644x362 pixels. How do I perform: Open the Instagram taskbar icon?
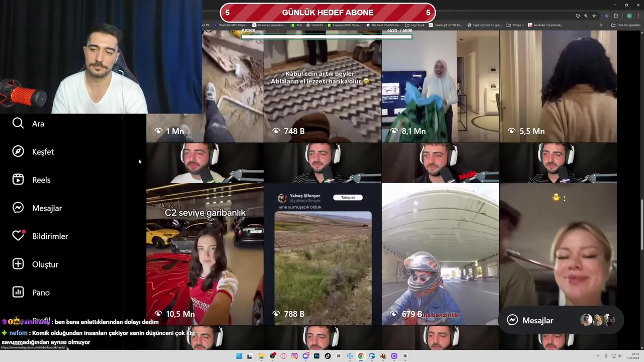294,356
